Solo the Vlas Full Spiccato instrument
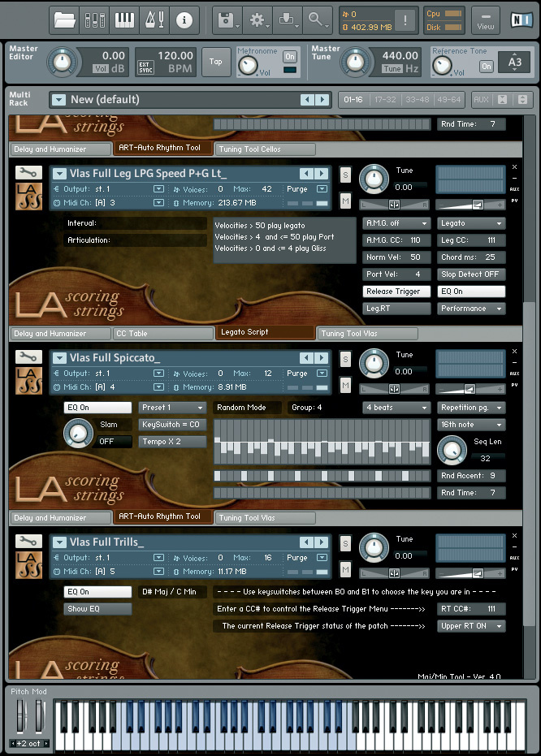This screenshot has width=541, height=756. (345, 359)
